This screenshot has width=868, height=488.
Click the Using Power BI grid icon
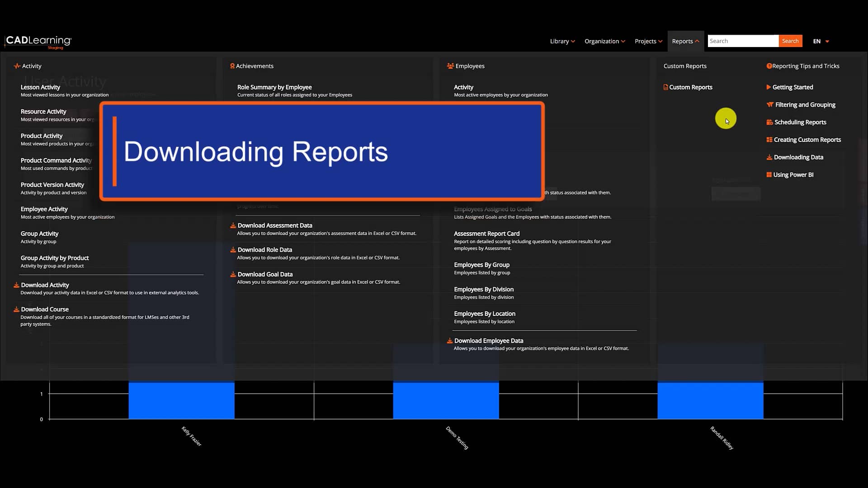click(769, 174)
